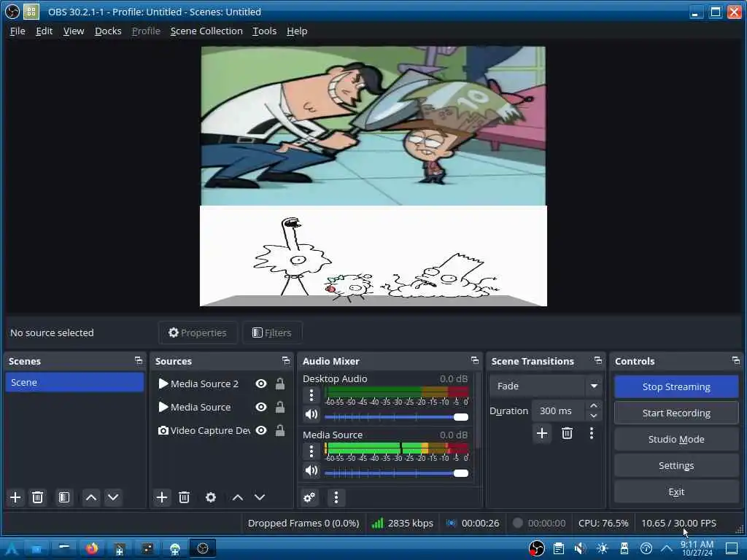Viewport: 747px width, 560px height.
Task: Remove selected scene with trash icon
Action: coord(37,497)
